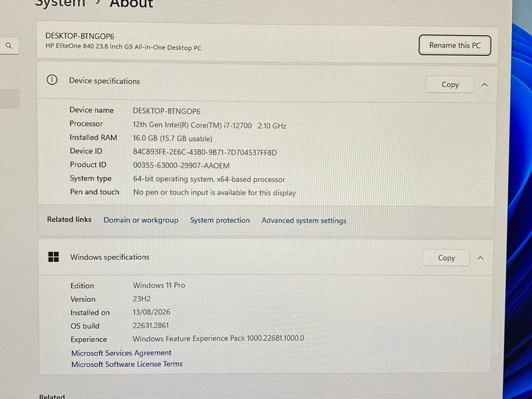Click the Windows specifications heading

coord(110,257)
